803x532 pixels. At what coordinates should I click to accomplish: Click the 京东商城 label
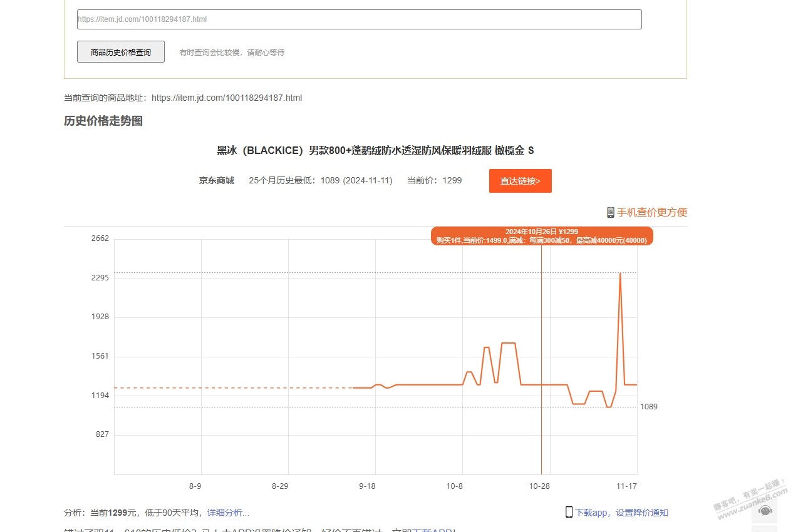coord(217,180)
